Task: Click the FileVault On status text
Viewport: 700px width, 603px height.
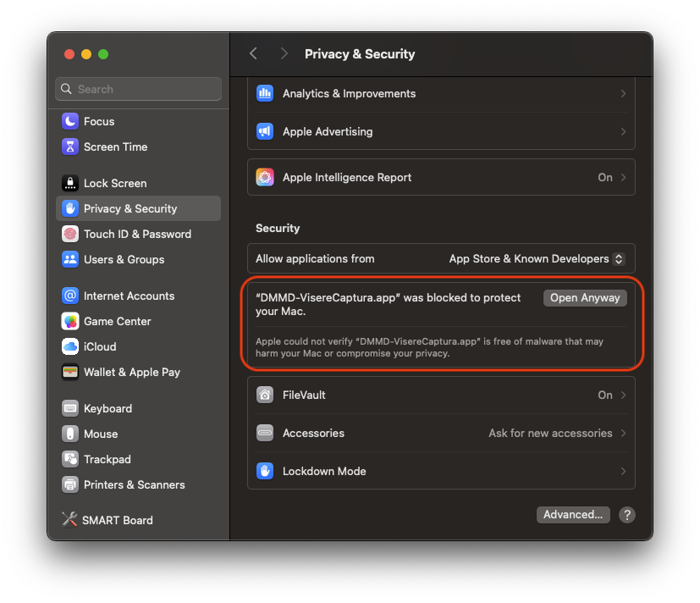Action: pos(605,395)
